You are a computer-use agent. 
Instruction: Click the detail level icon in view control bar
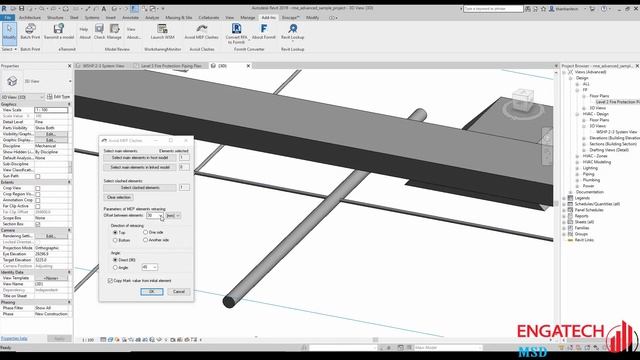point(103,340)
